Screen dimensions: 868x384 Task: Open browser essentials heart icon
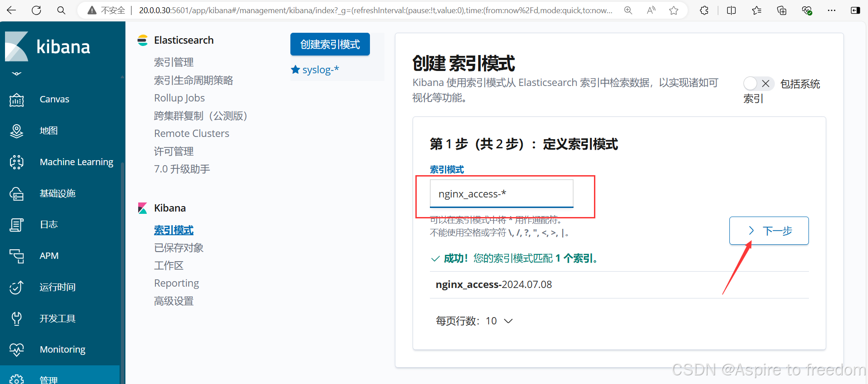(807, 10)
